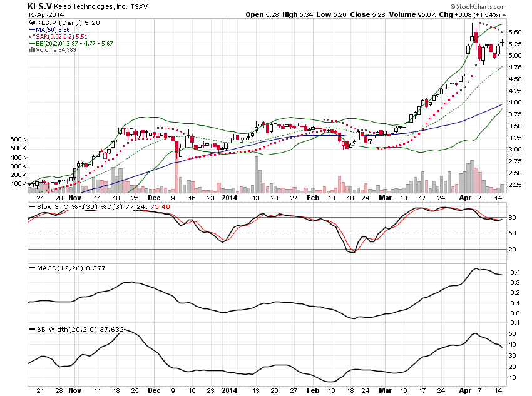Screen dimensions: 532x396
Task: Click the 0.0 label on the MACD axis
Action: click(x=515, y=313)
